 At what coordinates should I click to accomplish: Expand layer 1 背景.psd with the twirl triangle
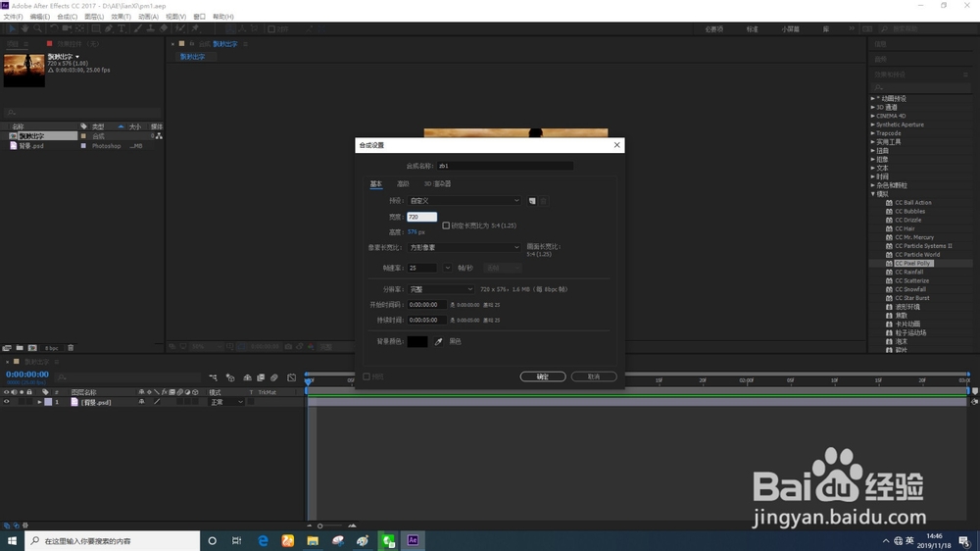39,402
